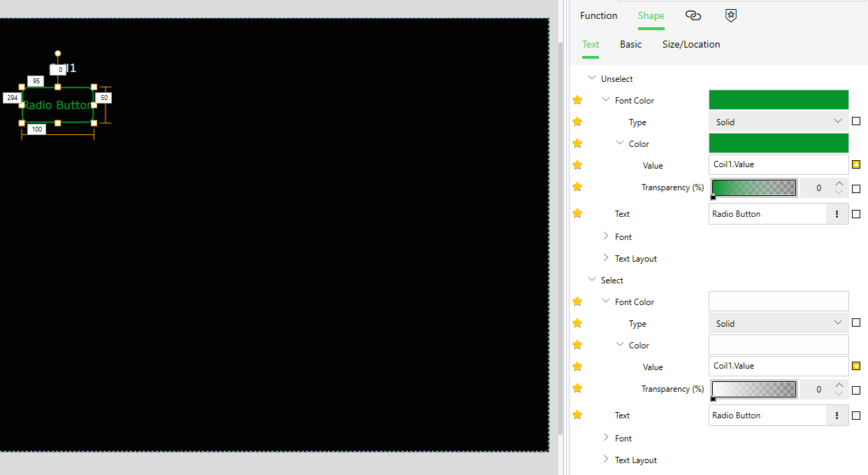Expand the Select Text Layout group
The height and width of the screenshot is (475, 868).
tap(606, 460)
